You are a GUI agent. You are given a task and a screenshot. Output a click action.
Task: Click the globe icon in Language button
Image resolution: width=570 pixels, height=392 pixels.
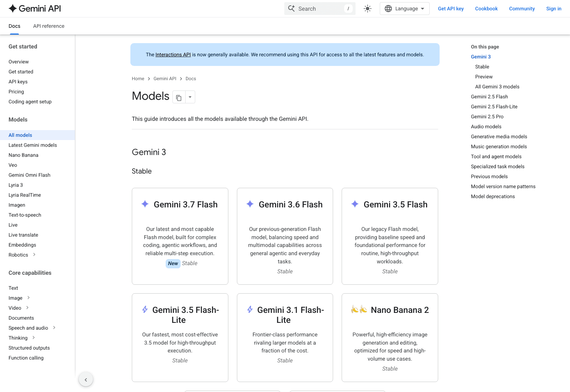tap(388, 9)
